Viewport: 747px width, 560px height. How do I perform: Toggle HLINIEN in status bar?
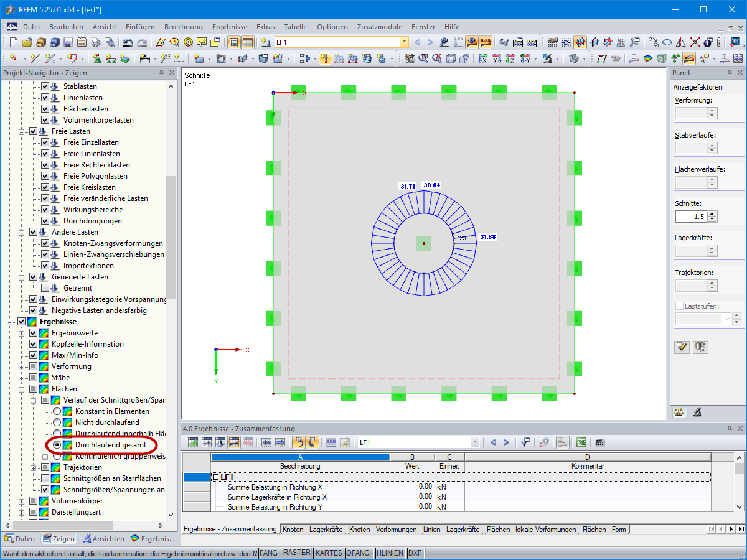pyautogui.click(x=390, y=553)
